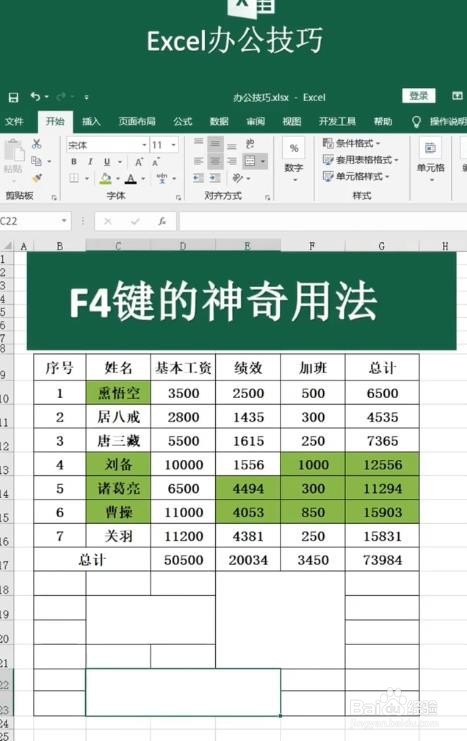This screenshot has width=467, height=741.
Task: Click the Copy icon in clipboard group
Action: coord(36,161)
